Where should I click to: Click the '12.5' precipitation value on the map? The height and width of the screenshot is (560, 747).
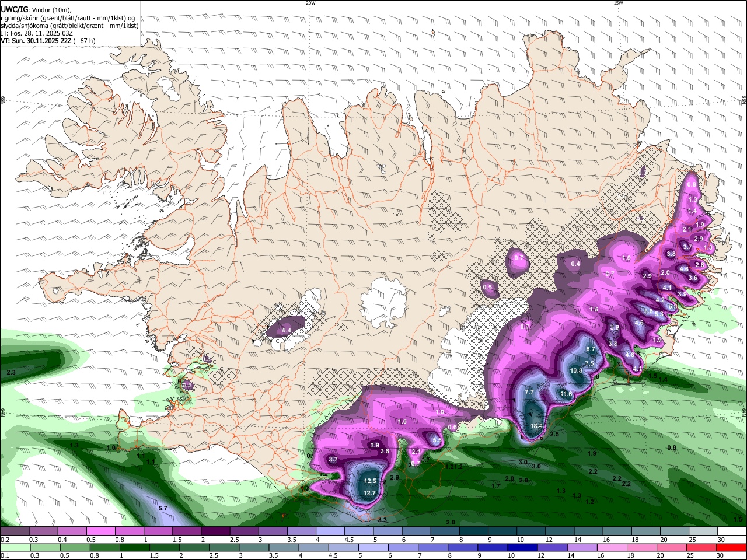pyautogui.click(x=370, y=481)
